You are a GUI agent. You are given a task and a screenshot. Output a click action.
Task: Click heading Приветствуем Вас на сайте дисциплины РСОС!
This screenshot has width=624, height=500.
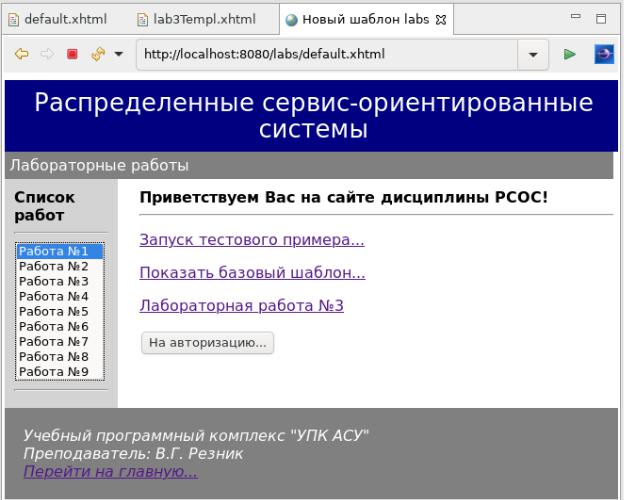coord(343,197)
